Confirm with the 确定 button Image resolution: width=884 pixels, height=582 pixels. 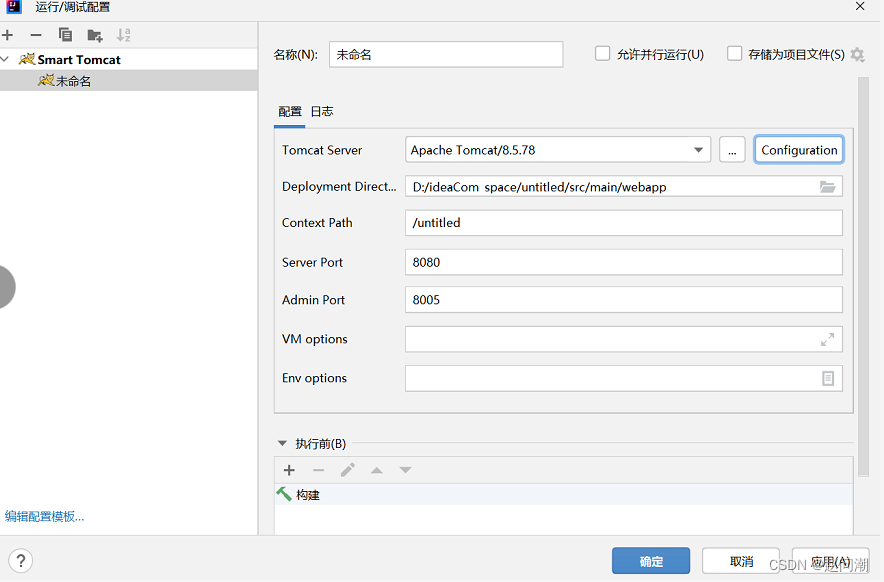651,561
